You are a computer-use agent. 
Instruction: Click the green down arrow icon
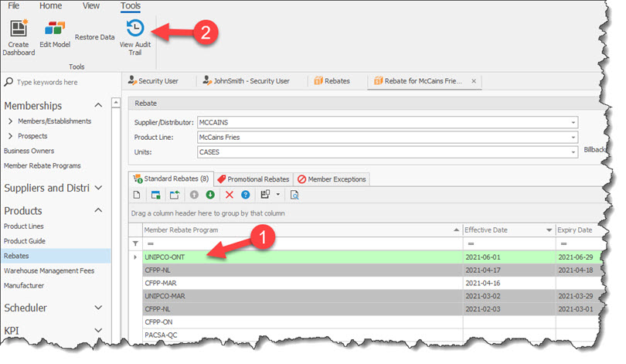click(x=210, y=195)
